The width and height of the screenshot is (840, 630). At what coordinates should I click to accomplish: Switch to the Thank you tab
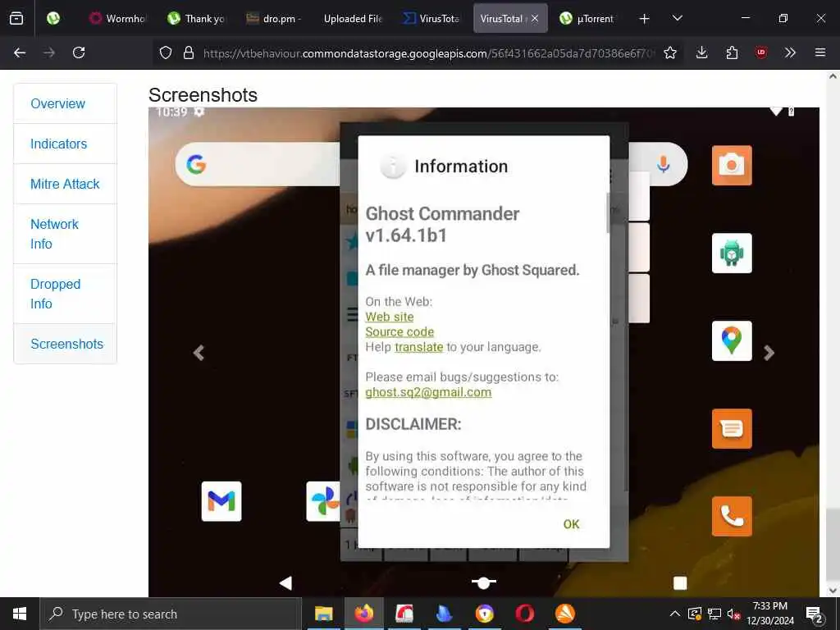click(196, 18)
